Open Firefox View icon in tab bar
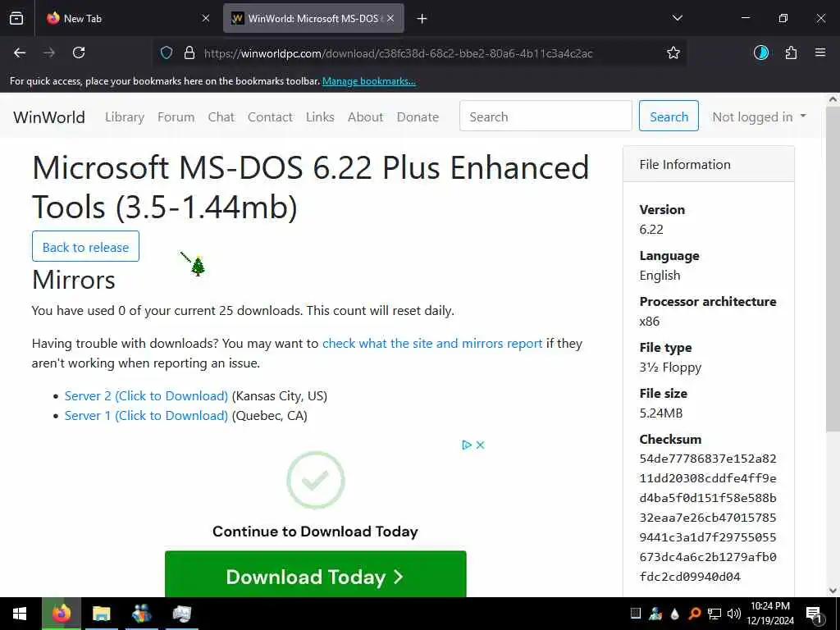 pos(16,18)
